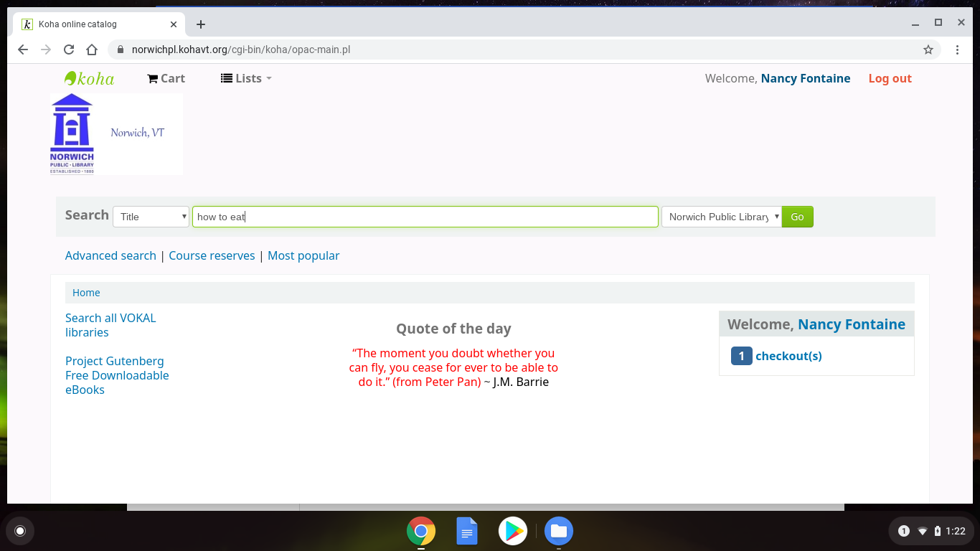Expand the Norwich Public Library branch selector
This screenshot has height=551, width=980.
pyautogui.click(x=721, y=217)
